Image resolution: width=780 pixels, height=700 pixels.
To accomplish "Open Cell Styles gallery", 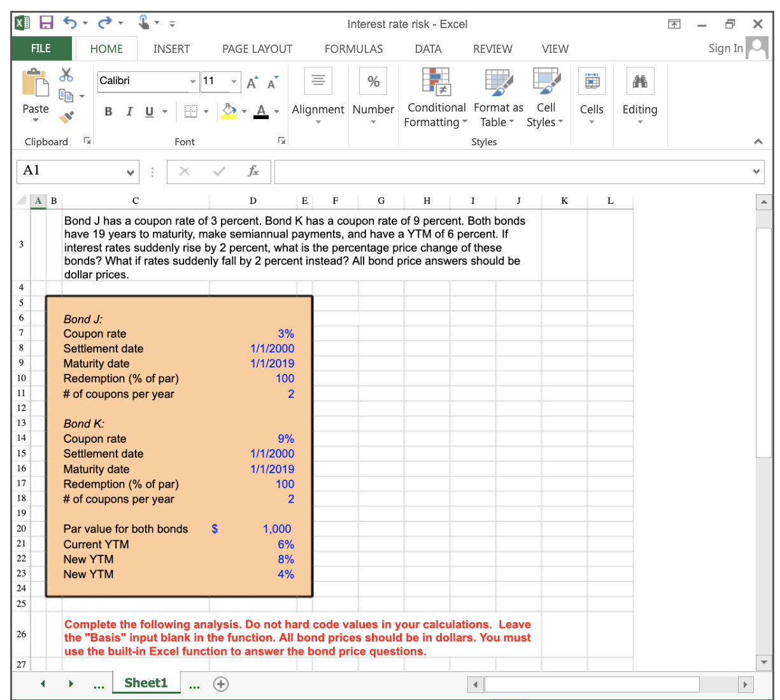I will click(x=546, y=97).
